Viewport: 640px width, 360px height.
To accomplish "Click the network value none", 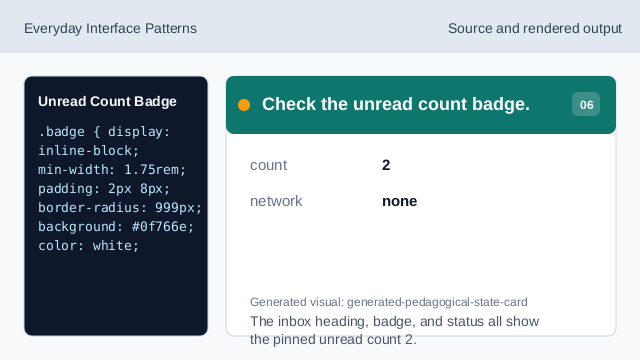I will click(400, 201).
